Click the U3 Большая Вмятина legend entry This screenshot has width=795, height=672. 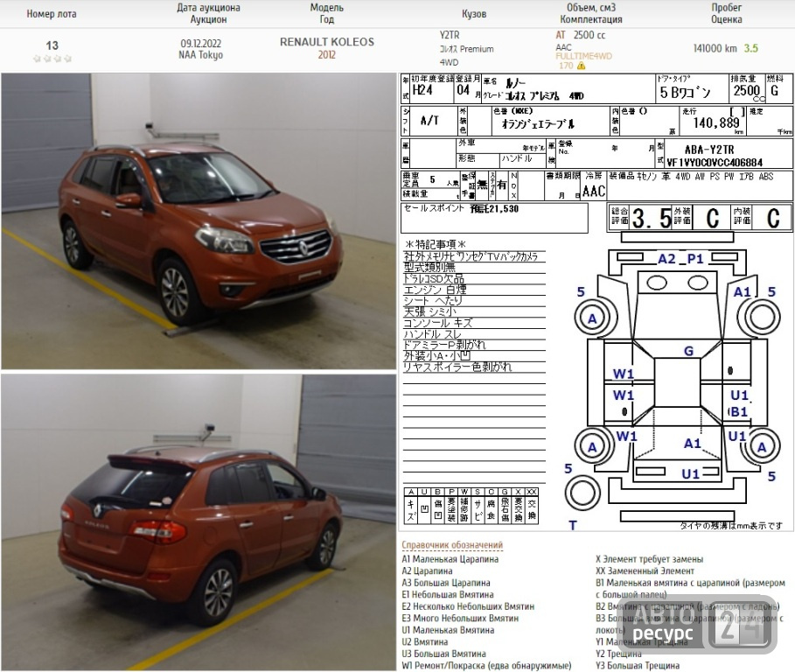click(443, 654)
